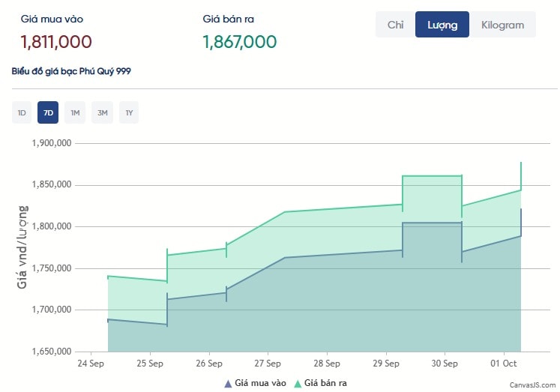Click the 1,900,000 y-axis label
560x392 pixels.
(x=51, y=143)
